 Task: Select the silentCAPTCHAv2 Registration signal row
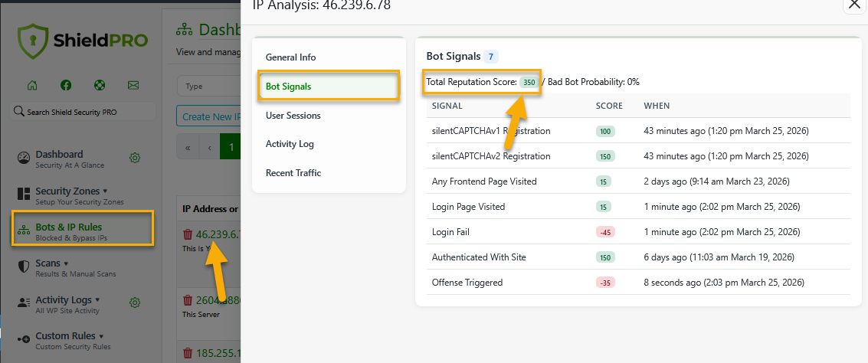tap(638, 156)
